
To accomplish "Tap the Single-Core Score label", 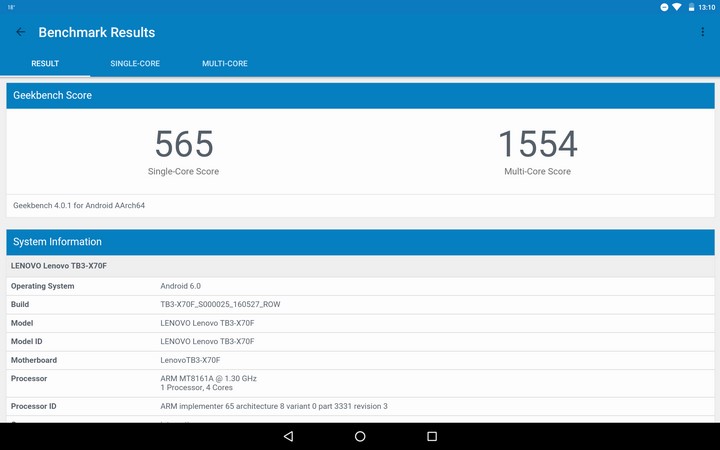I will coord(183,171).
